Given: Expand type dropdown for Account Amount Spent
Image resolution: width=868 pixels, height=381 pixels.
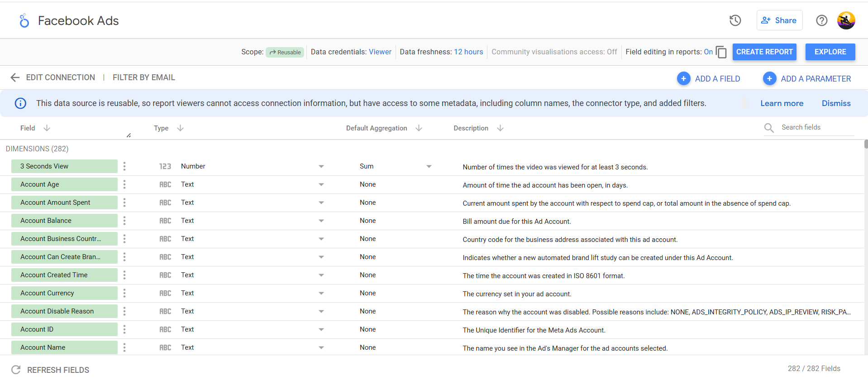Looking at the screenshot, I should pos(321,203).
